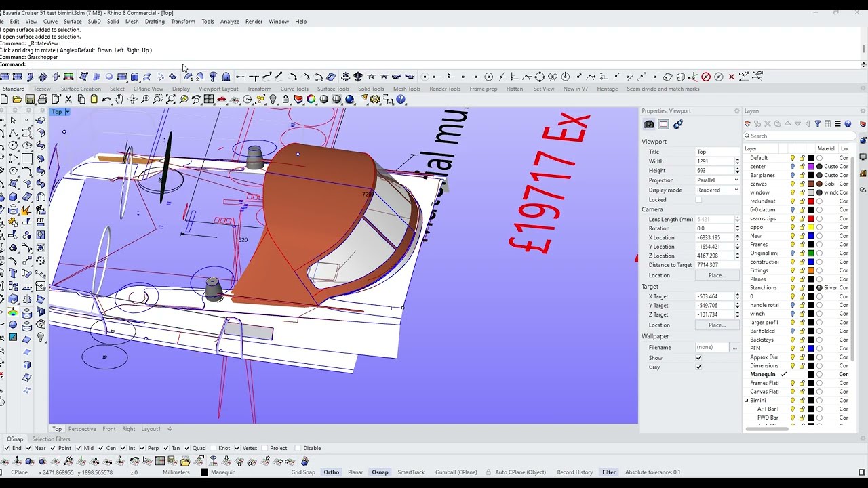Click the Layers panel help icon
Viewport: 868px width, 488px height.
point(848,124)
